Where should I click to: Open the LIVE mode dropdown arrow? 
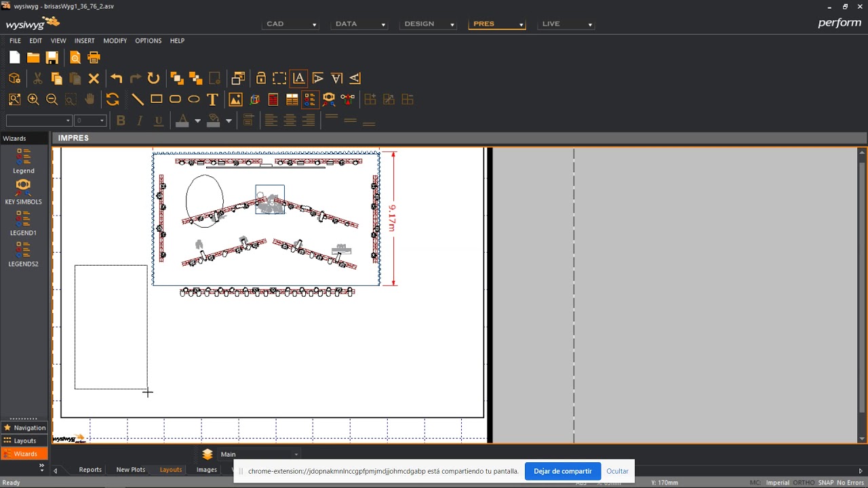coord(590,24)
